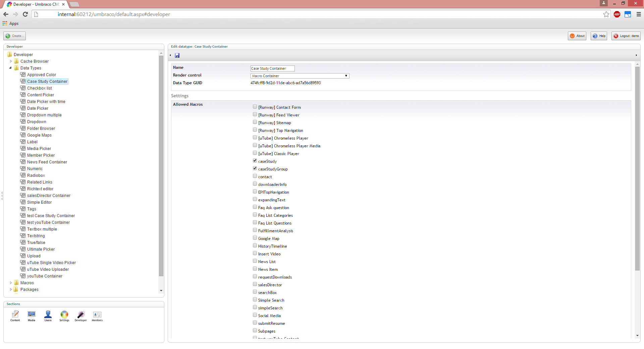Click the Developer root folder icon
The height and width of the screenshot is (349, 644).
(x=9, y=54)
